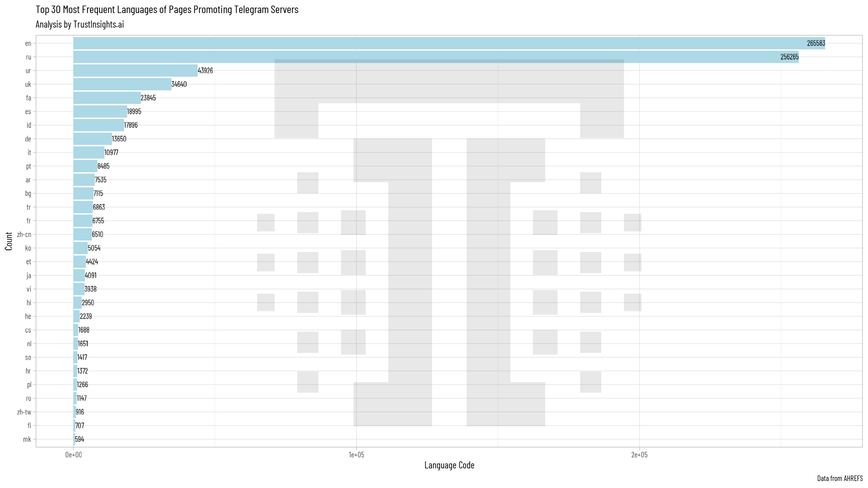
Task: Click the 'fa' axis label
Action: pos(29,98)
